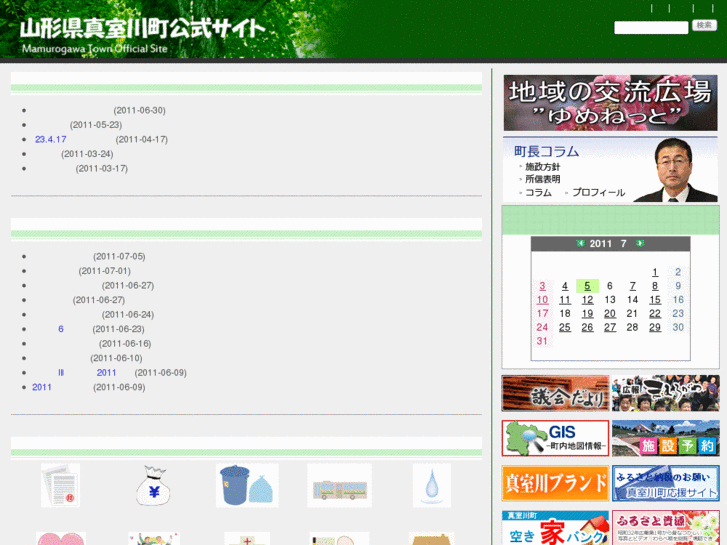
Task: Select day 4 in the calendar
Action: pyautogui.click(x=565, y=286)
